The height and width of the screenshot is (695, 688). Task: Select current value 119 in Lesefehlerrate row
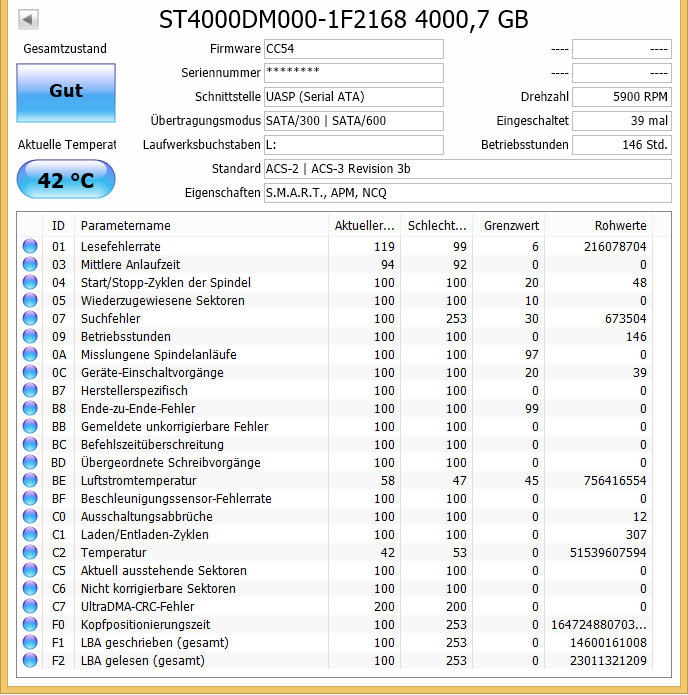click(x=384, y=246)
